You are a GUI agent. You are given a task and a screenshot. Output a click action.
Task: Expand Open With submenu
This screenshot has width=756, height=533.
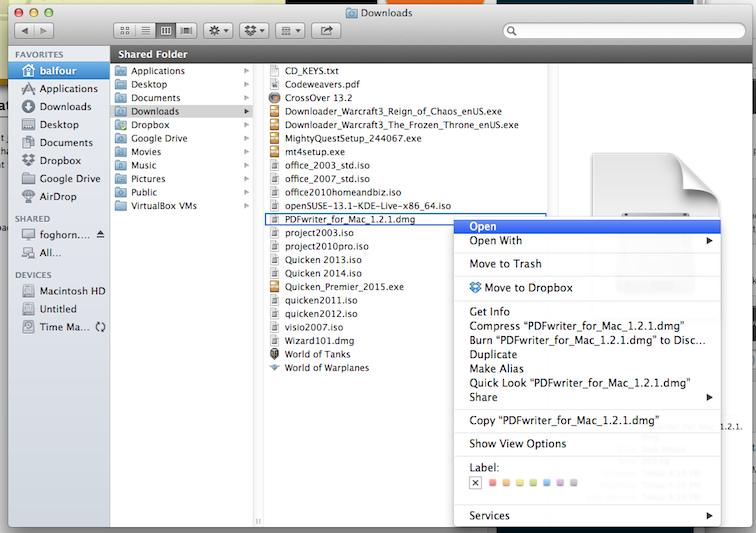[587, 241]
